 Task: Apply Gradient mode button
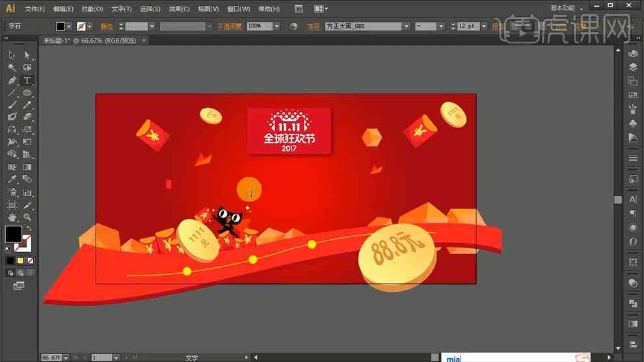[20, 261]
